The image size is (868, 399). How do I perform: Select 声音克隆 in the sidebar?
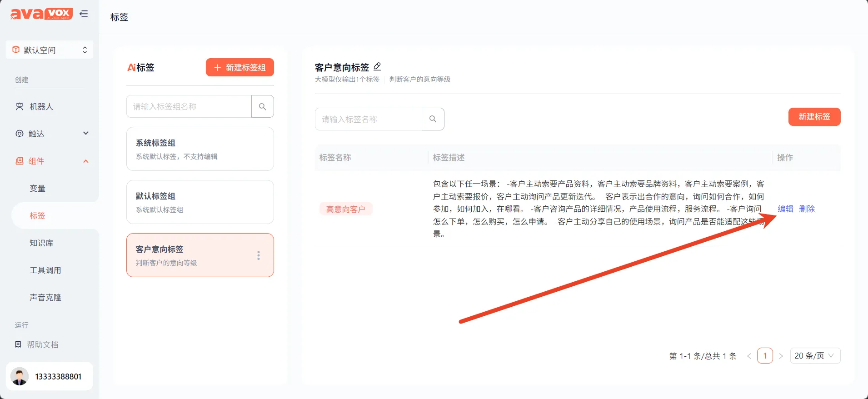tap(45, 297)
